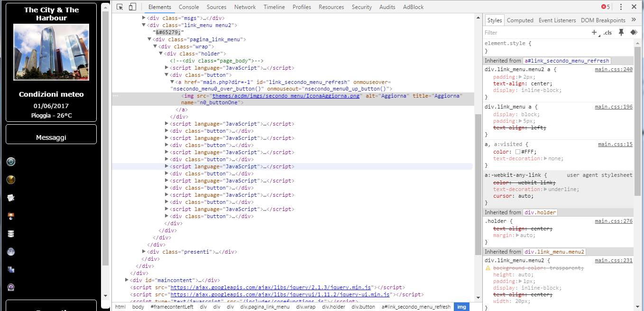Open the DevTools three-dot customize menu
The image size is (644, 311).
[621, 7]
